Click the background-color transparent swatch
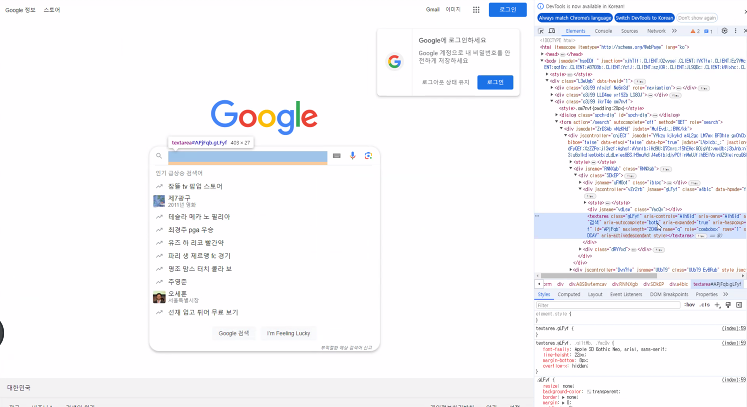747x407 pixels. coord(589,392)
